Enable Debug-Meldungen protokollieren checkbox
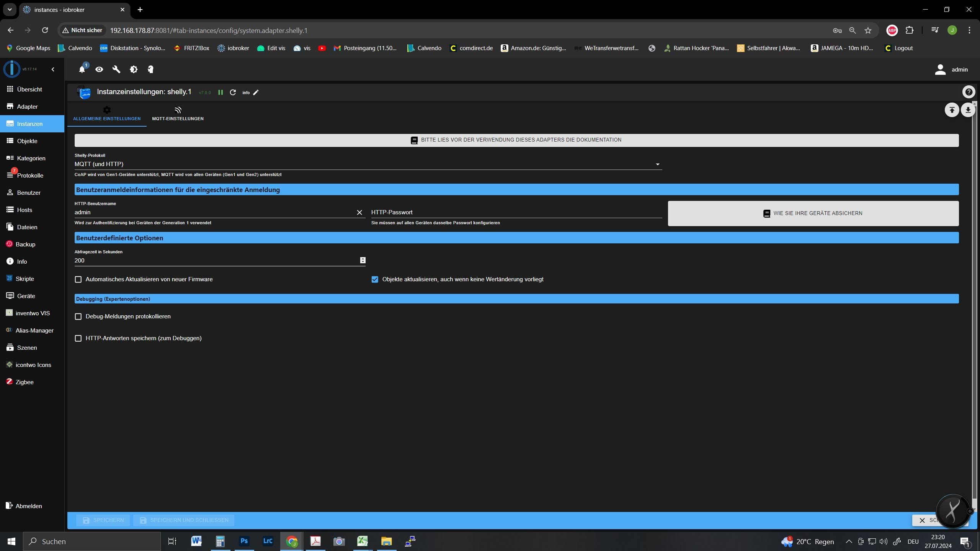980x551 pixels. coord(78,316)
